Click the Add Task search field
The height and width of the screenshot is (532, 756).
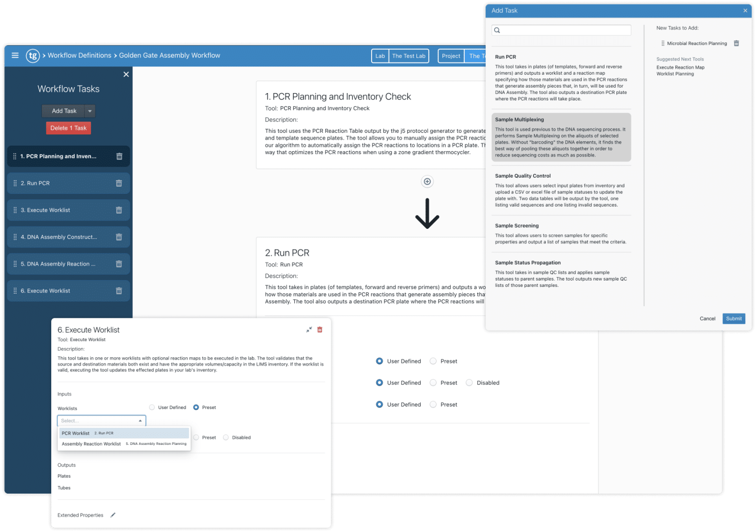coord(561,30)
